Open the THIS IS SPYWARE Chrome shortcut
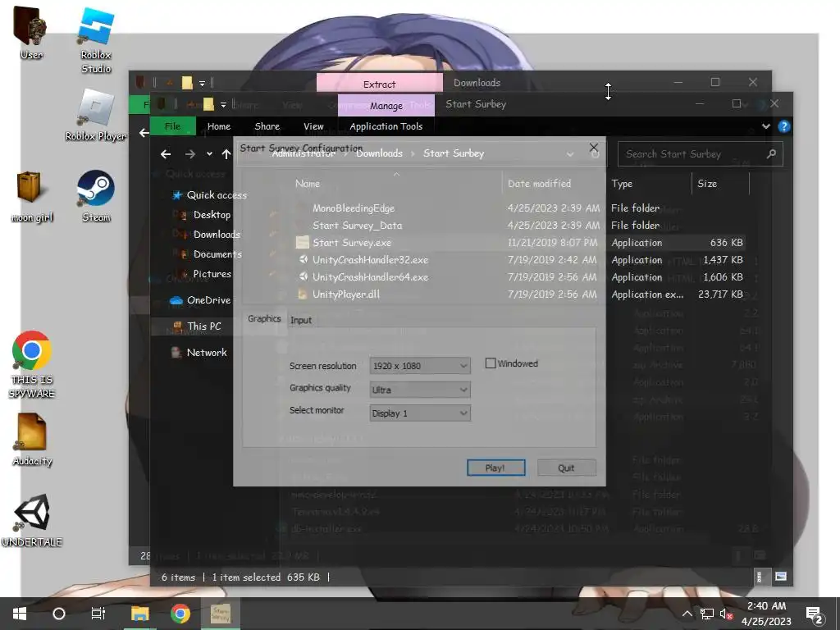840x630 pixels. [32, 364]
